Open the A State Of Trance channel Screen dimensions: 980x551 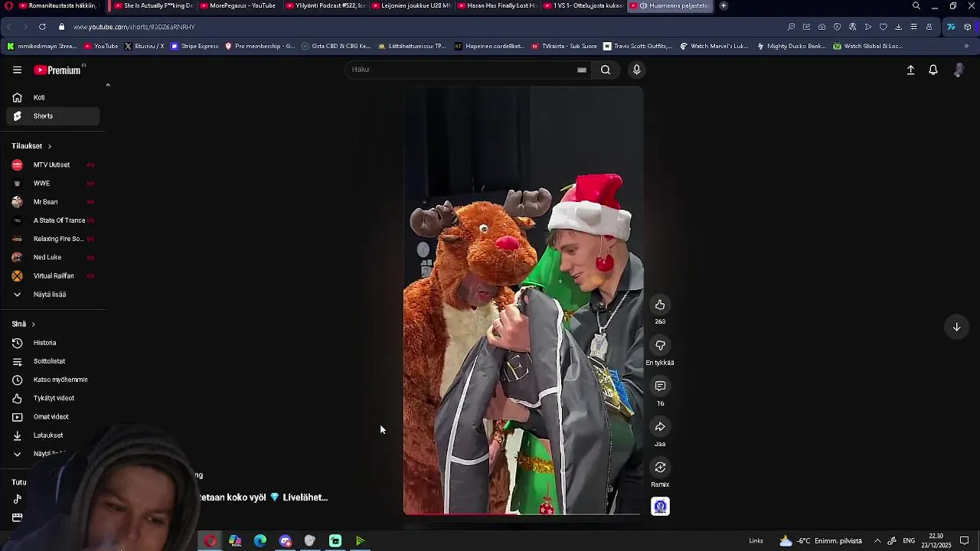coord(53,220)
